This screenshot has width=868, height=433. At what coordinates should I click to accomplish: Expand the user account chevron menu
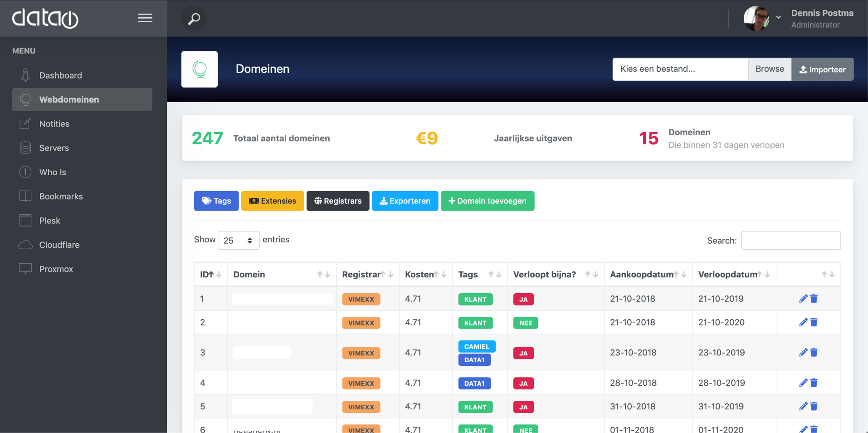(x=779, y=18)
